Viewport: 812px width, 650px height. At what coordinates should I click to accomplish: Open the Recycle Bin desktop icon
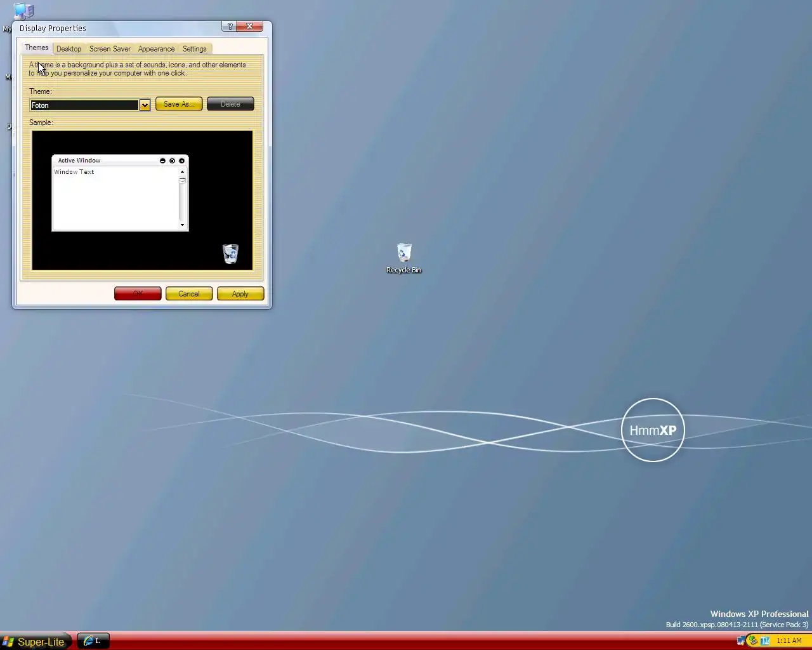point(403,258)
